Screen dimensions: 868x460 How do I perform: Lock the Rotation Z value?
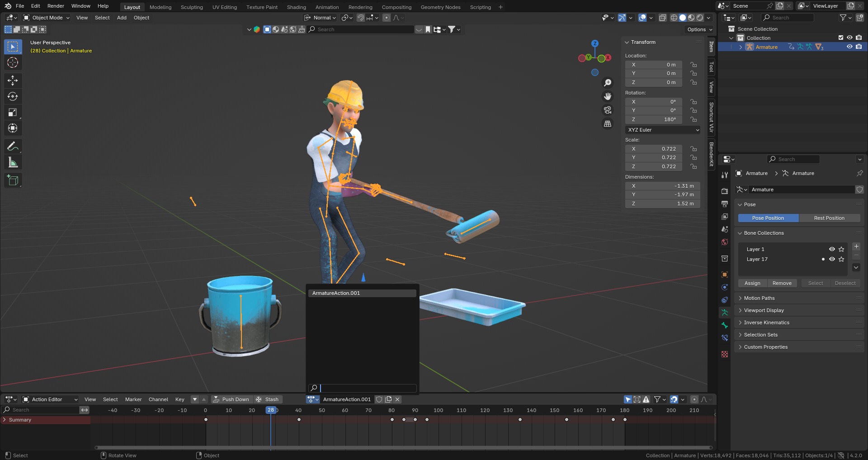point(693,119)
